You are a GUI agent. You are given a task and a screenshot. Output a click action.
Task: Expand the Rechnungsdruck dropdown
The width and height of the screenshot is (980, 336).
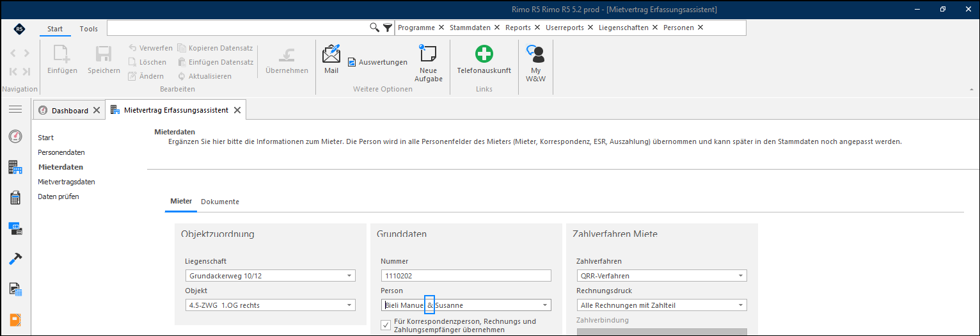[741, 305]
